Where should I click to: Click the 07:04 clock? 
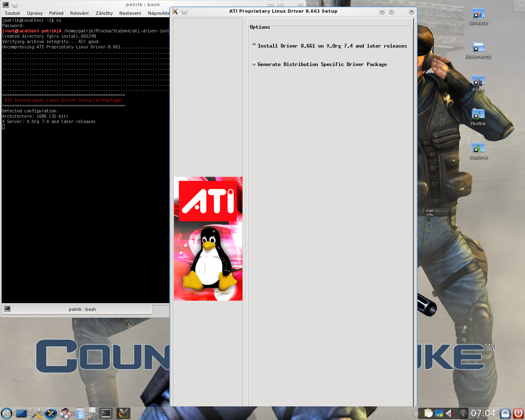click(483, 413)
